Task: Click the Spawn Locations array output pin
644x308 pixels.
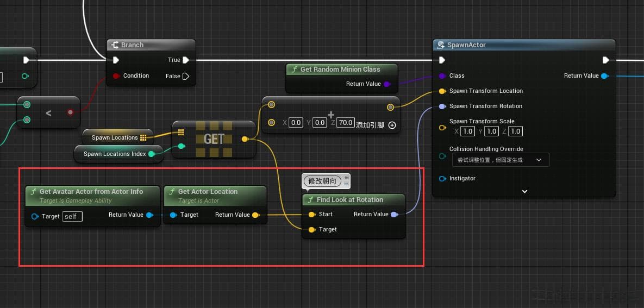Action: (143, 137)
